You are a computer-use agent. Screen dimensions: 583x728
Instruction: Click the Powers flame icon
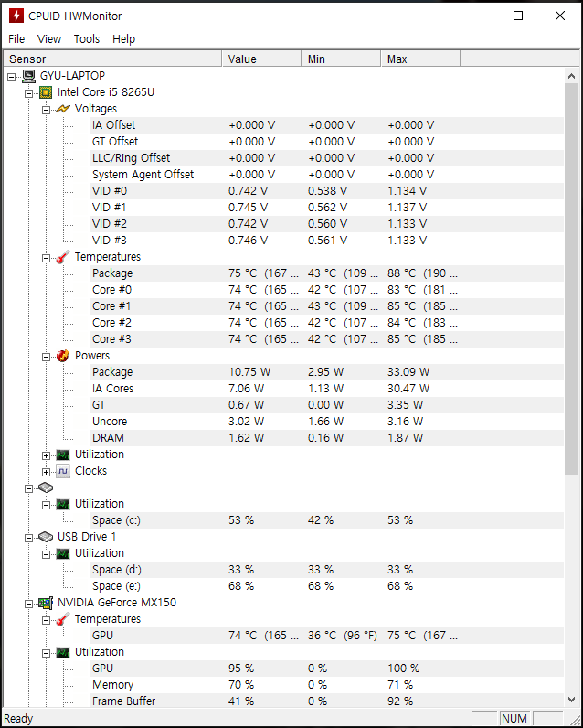(x=63, y=356)
